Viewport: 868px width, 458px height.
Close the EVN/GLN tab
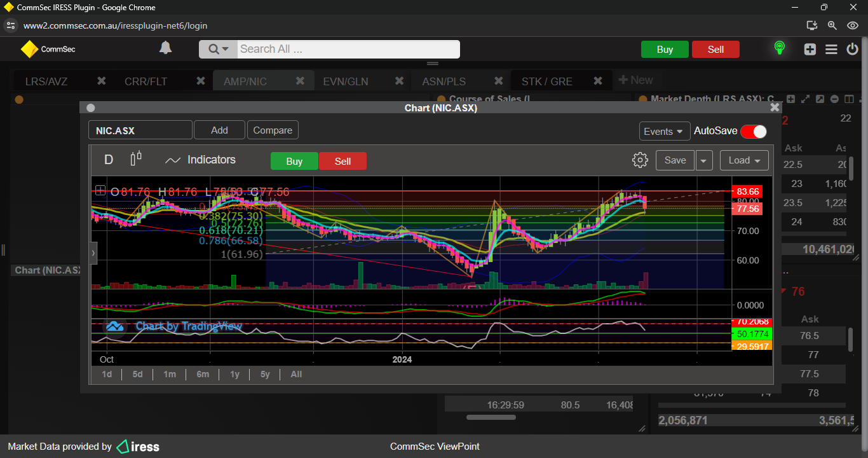coord(399,81)
